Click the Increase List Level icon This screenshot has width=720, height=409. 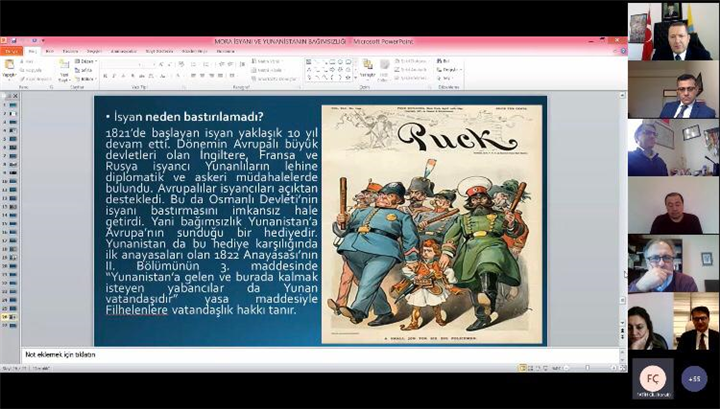click(x=230, y=64)
